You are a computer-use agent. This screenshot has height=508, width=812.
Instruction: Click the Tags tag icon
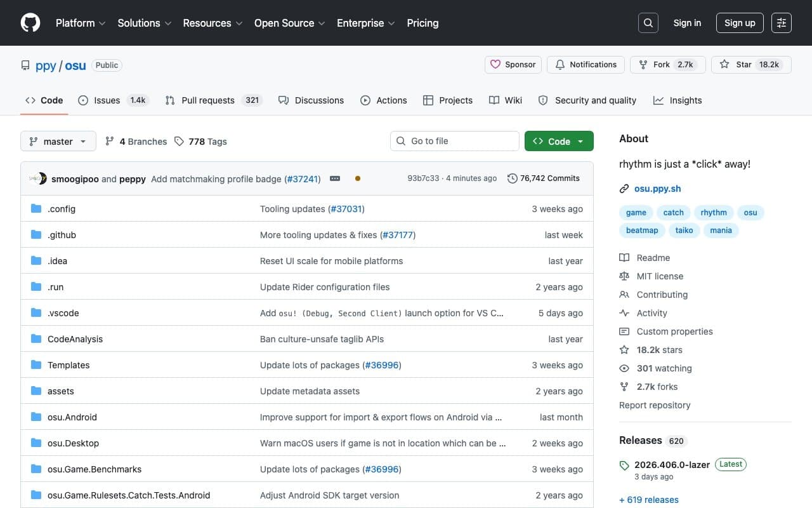coord(180,141)
